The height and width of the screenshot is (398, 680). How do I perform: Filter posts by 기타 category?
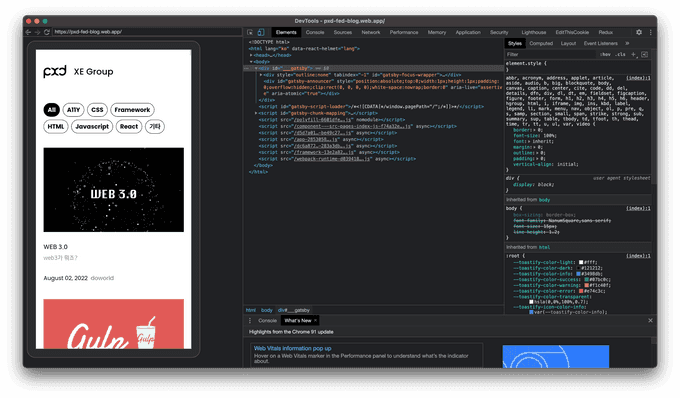[155, 127]
